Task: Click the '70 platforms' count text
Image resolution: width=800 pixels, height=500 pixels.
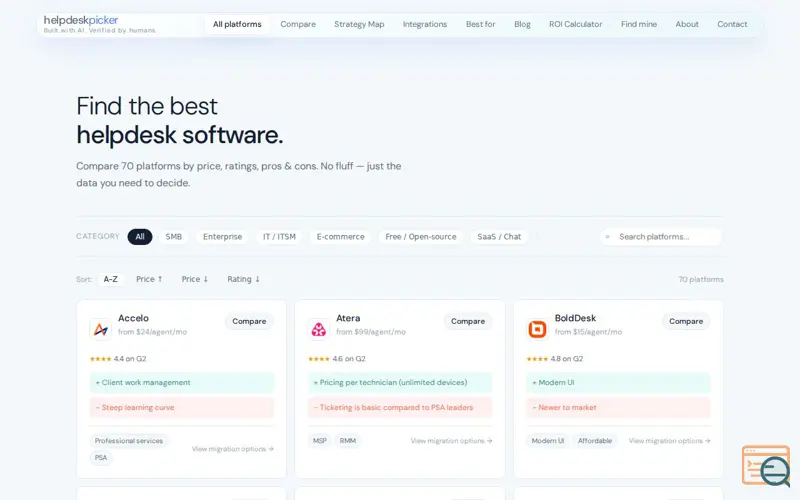Action: (701, 280)
